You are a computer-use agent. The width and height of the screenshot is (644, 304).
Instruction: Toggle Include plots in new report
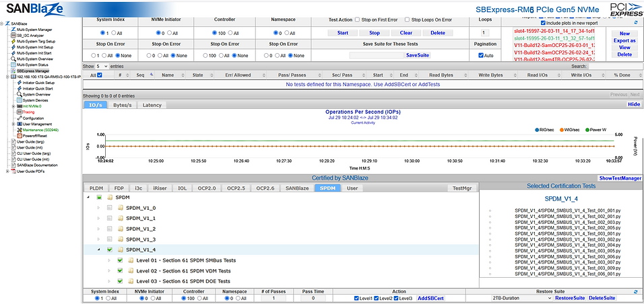click(x=544, y=24)
